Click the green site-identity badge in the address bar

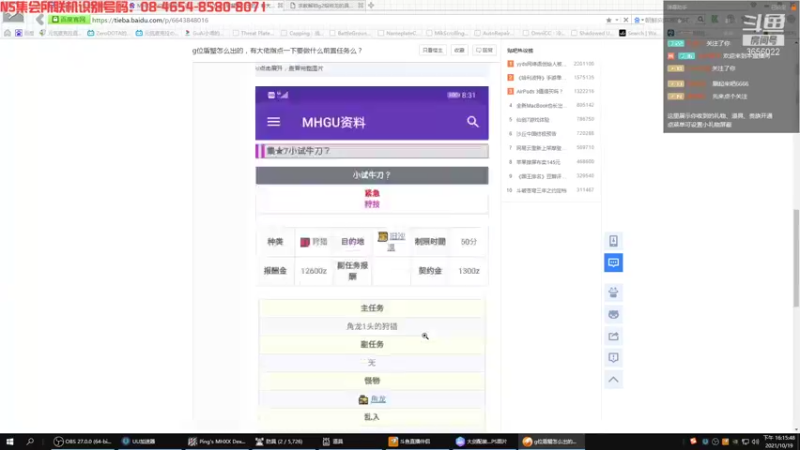69,20
